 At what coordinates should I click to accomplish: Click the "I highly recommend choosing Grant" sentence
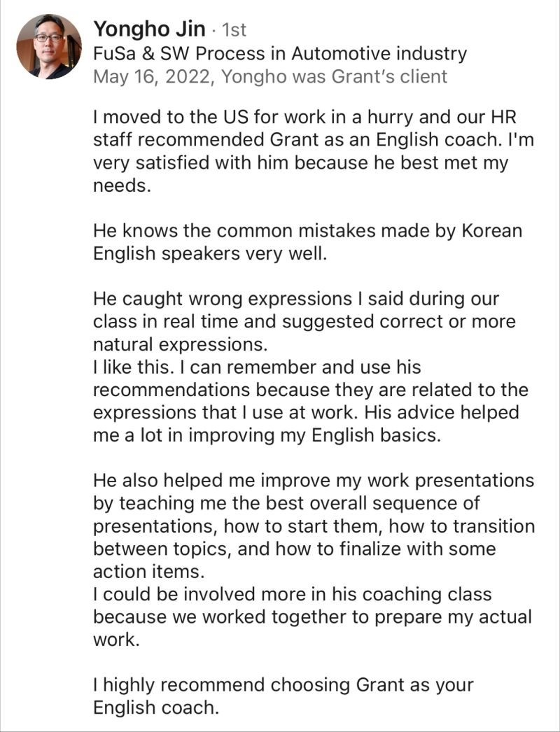click(283, 696)
